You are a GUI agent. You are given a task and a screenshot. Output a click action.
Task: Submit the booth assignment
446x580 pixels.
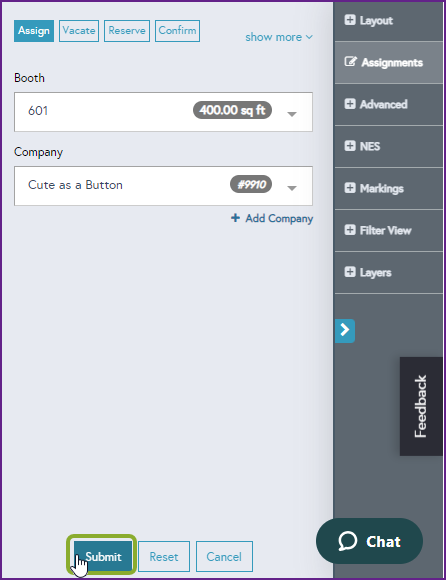[x=103, y=556]
